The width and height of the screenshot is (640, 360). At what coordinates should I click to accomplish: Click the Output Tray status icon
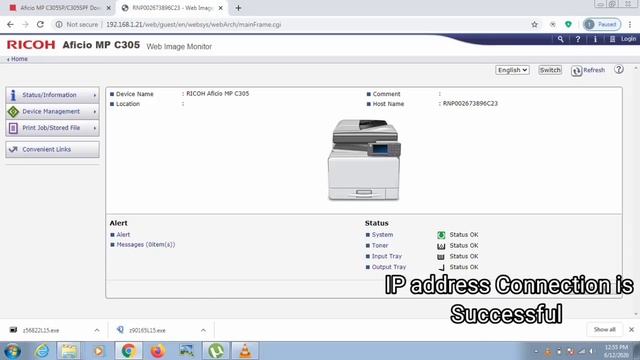tap(441, 267)
